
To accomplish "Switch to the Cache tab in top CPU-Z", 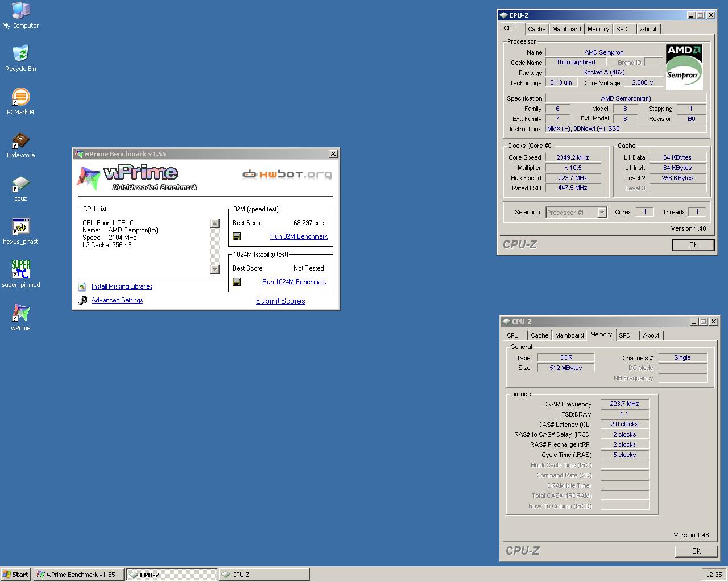I will [x=536, y=29].
